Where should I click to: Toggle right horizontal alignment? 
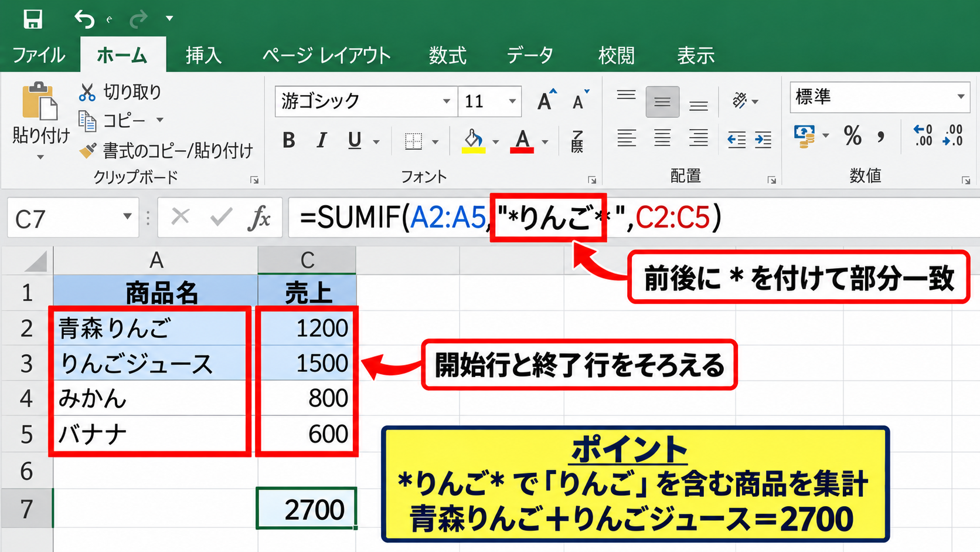tap(698, 138)
